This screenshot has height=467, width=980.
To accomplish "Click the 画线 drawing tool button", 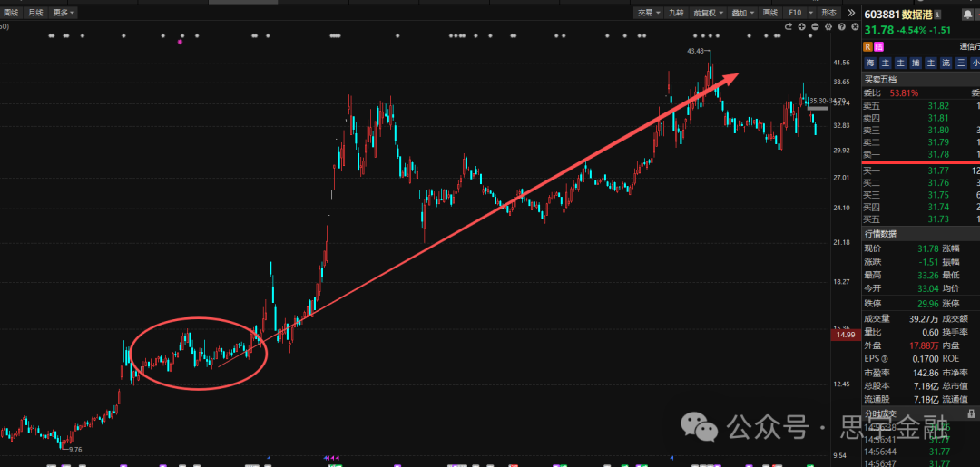I will point(770,13).
